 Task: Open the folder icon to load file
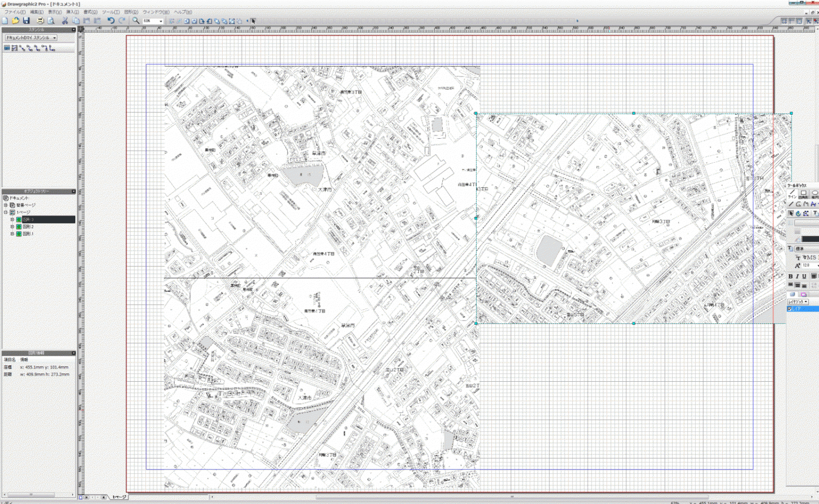pyautogui.click(x=15, y=21)
